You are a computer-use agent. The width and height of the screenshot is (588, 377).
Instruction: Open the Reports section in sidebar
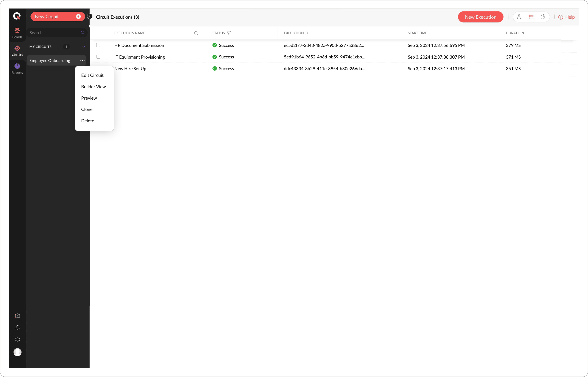(x=17, y=69)
